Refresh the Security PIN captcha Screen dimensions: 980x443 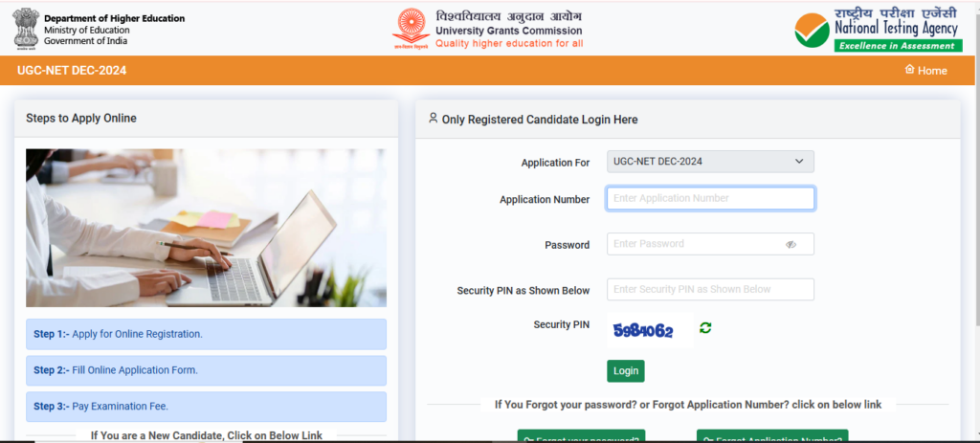point(705,328)
